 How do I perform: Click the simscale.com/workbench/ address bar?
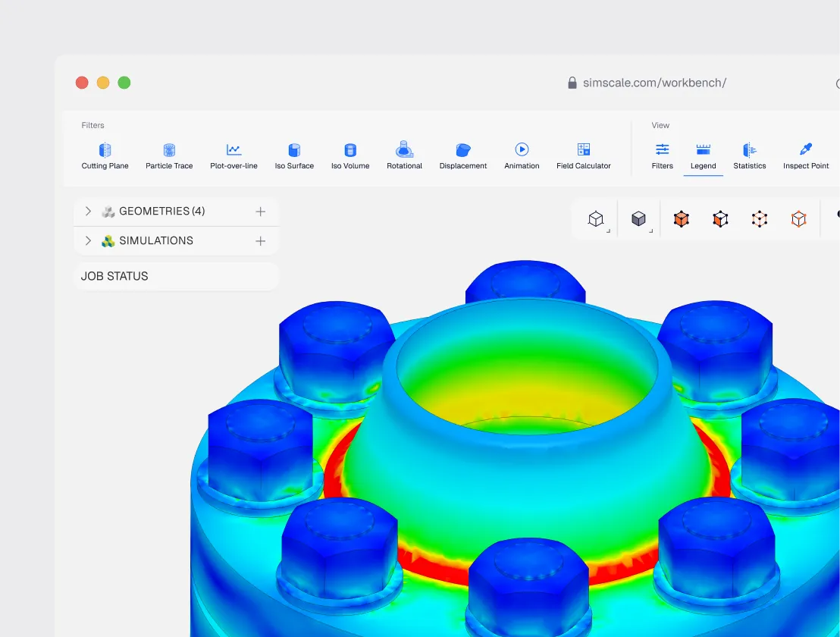pyautogui.click(x=654, y=83)
